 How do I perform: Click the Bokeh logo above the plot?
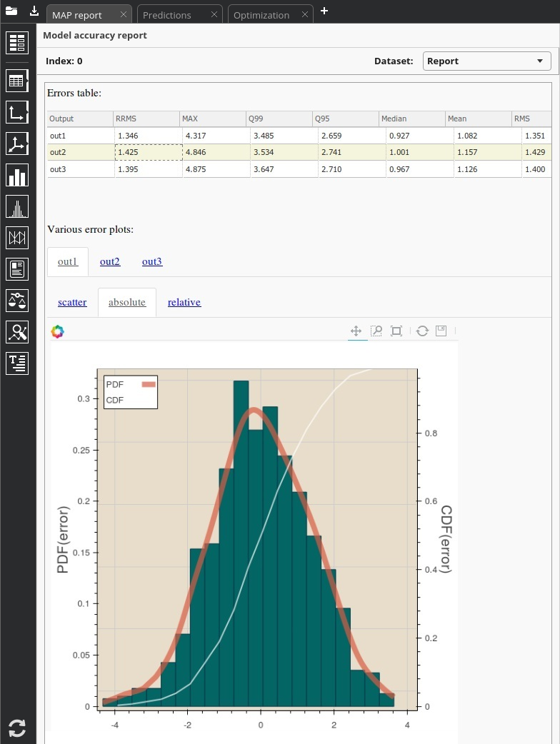pyautogui.click(x=57, y=331)
